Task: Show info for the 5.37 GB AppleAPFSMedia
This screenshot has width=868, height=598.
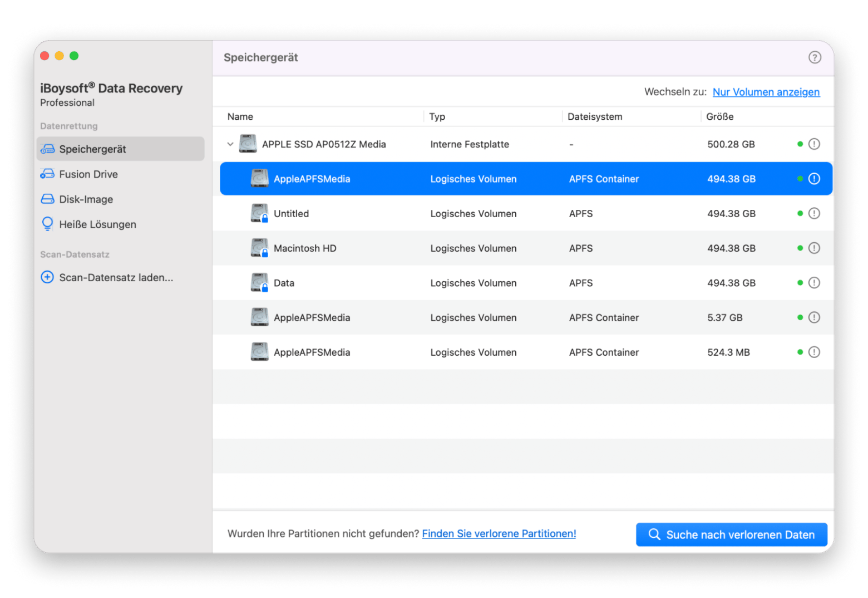Action: pyautogui.click(x=814, y=317)
